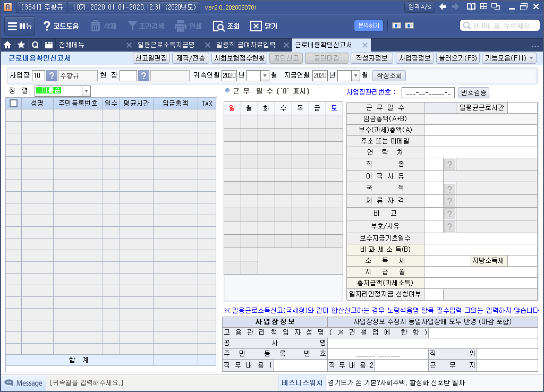The image size is (544, 392).
Task: Open 코드도움 code help
Action: point(61,26)
